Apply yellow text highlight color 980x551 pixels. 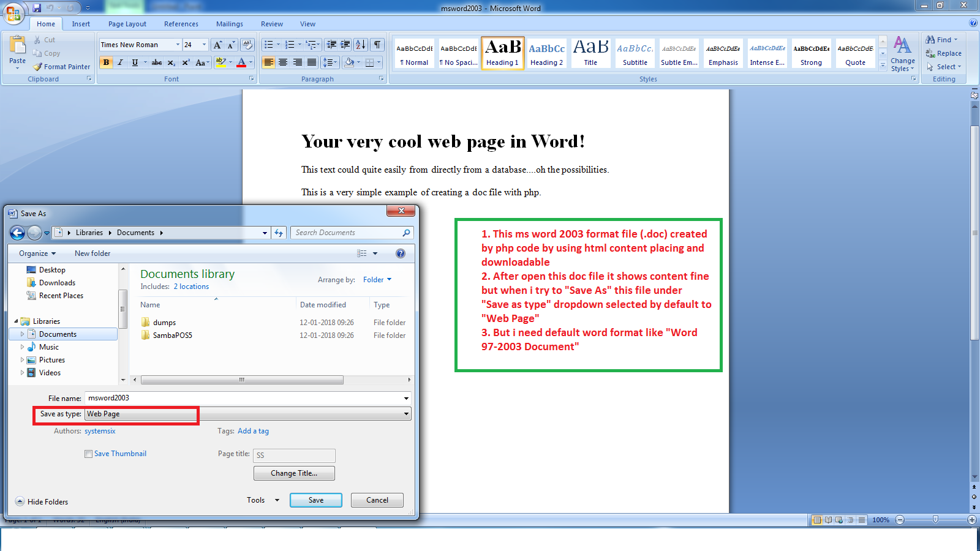pyautogui.click(x=221, y=62)
